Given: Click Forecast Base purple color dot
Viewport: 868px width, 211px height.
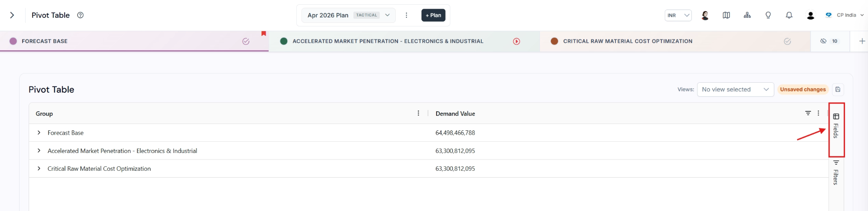Looking at the screenshot, I should [13, 41].
